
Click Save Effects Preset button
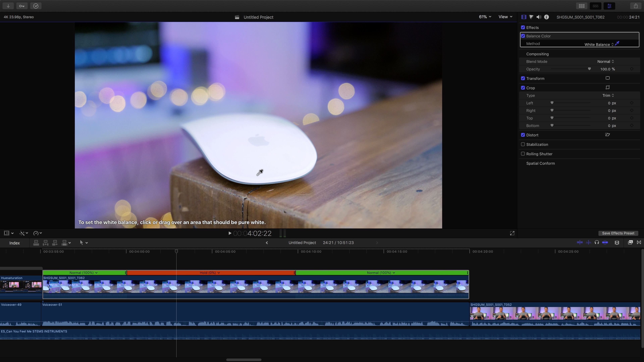(x=618, y=233)
